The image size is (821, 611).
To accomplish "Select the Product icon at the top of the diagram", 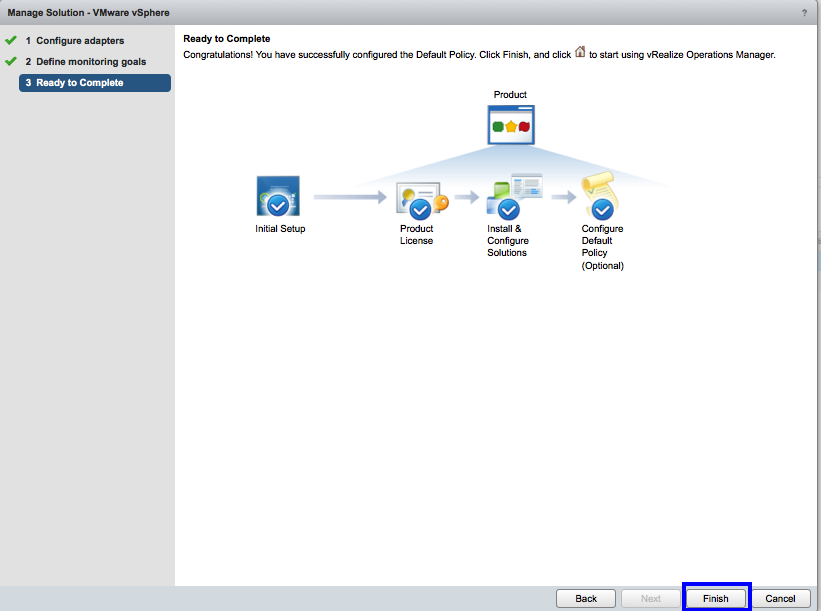I will click(510, 125).
